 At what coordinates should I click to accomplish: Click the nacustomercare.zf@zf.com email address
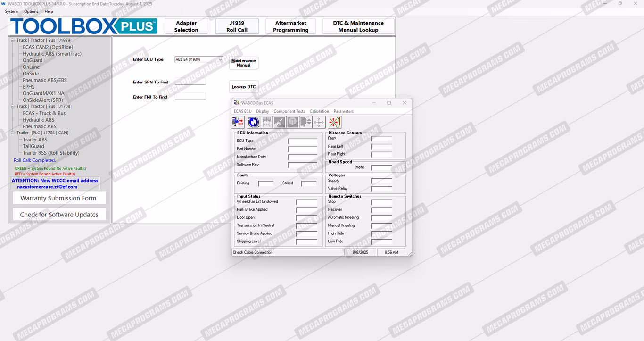point(47,187)
